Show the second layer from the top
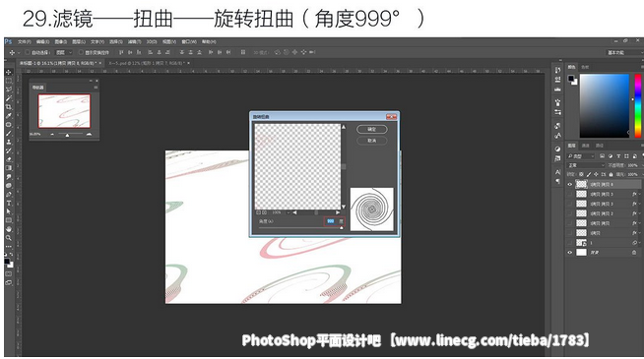Image resolution: width=644 pixels, height=359 pixels. pos(570,194)
